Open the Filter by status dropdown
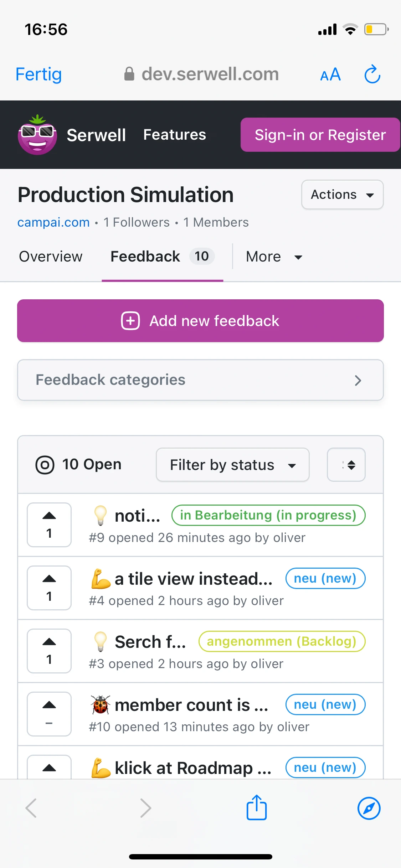 (x=232, y=465)
